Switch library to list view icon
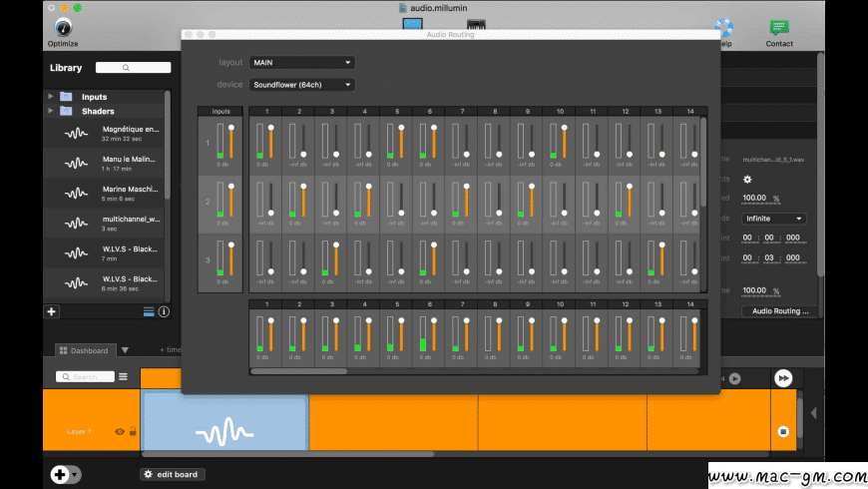The height and width of the screenshot is (489, 868). coord(149,311)
